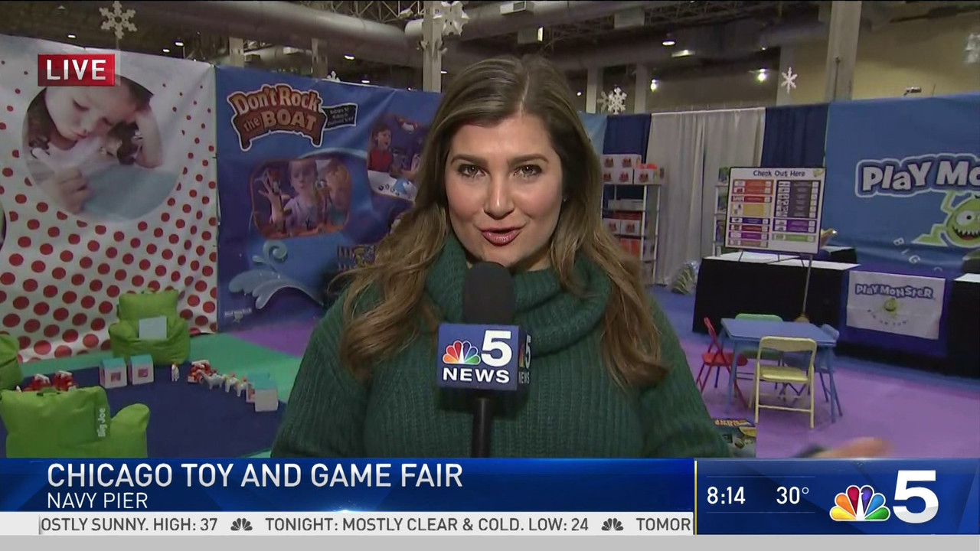Screen dimensions: 980x551
Task: Click the large PlayMonster backdrop logo
Action: [x=918, y=175]
